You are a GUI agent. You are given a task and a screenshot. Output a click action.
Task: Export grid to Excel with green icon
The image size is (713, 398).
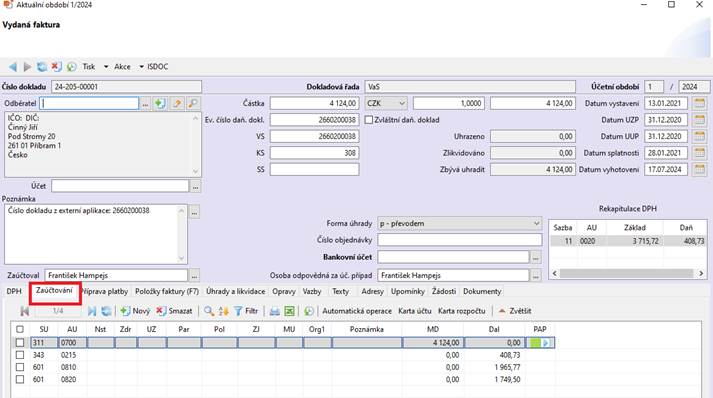[x=289, y=311]
